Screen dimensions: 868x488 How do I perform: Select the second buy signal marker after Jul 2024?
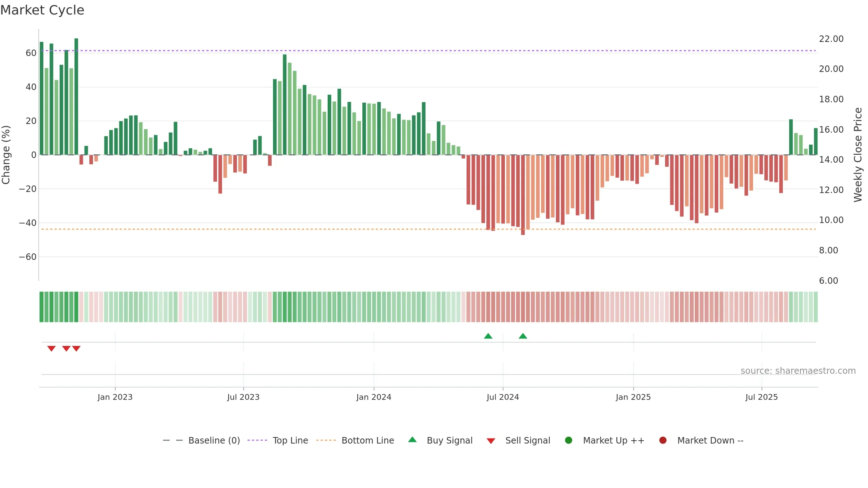(523, 336)
